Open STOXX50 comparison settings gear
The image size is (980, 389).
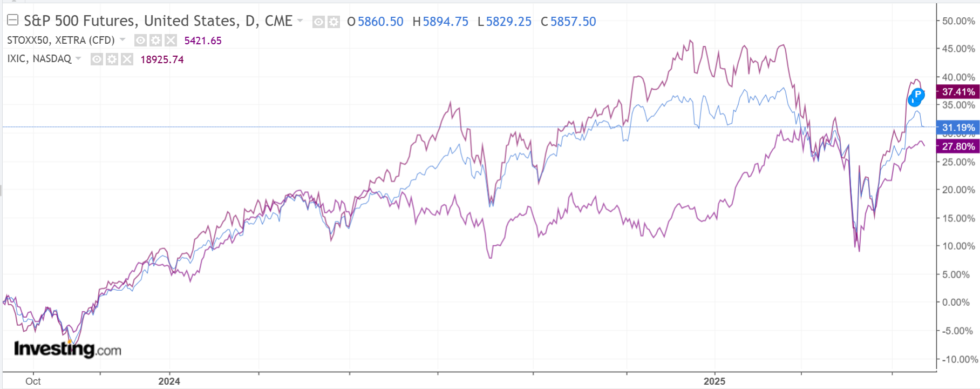[155, 41]
